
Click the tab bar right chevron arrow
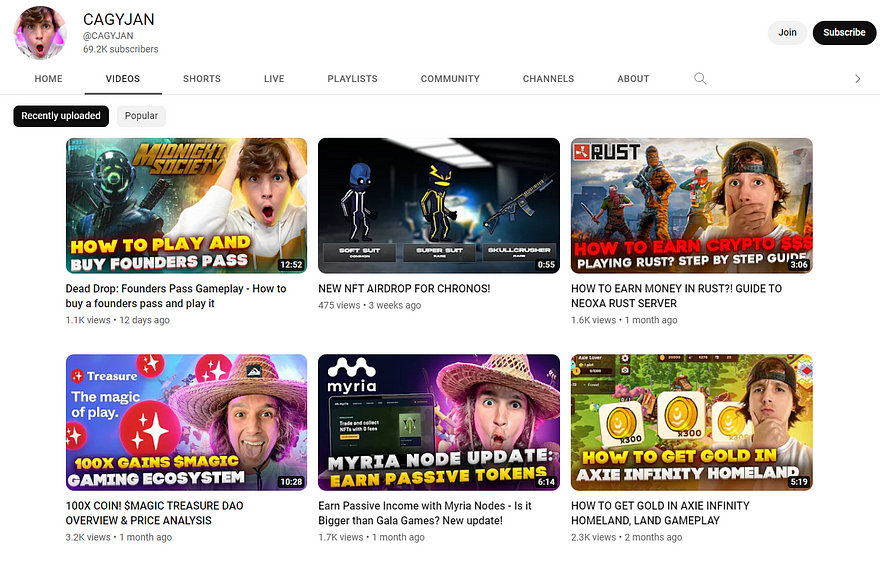(x=857, y=79)
